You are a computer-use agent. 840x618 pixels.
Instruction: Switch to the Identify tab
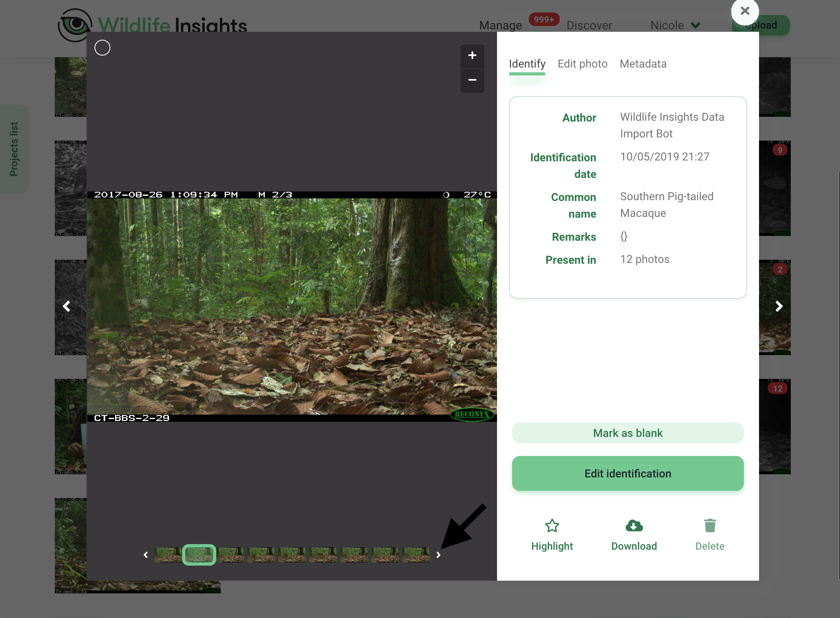527,64
